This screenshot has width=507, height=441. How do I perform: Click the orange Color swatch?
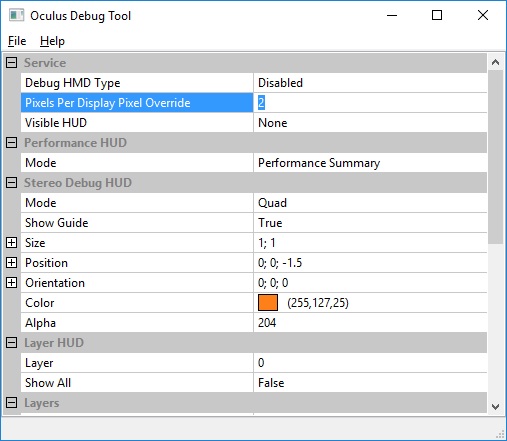[268, 303]
